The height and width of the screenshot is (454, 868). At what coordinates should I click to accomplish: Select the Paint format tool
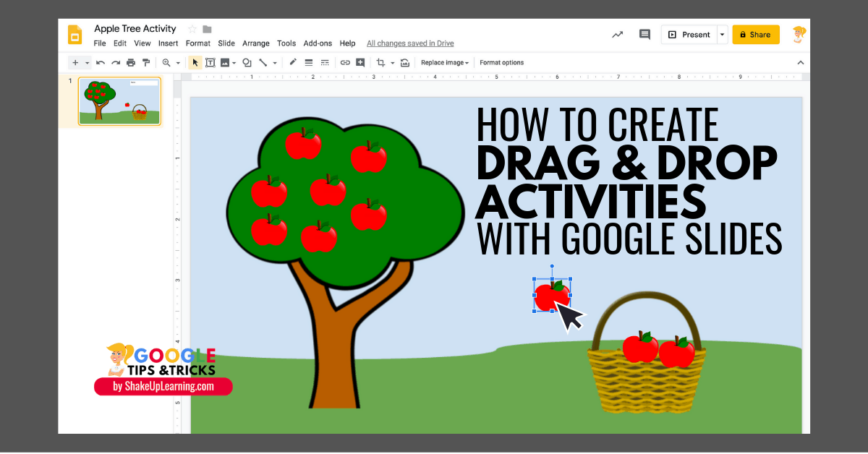145,62
